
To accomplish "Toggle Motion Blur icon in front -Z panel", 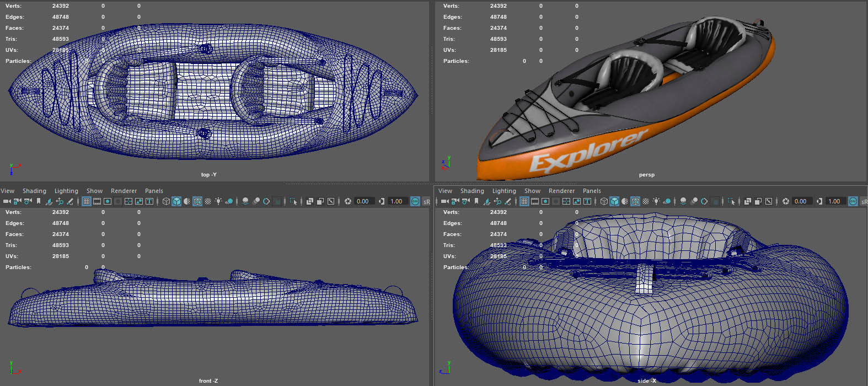I will (x=256, y=201).
